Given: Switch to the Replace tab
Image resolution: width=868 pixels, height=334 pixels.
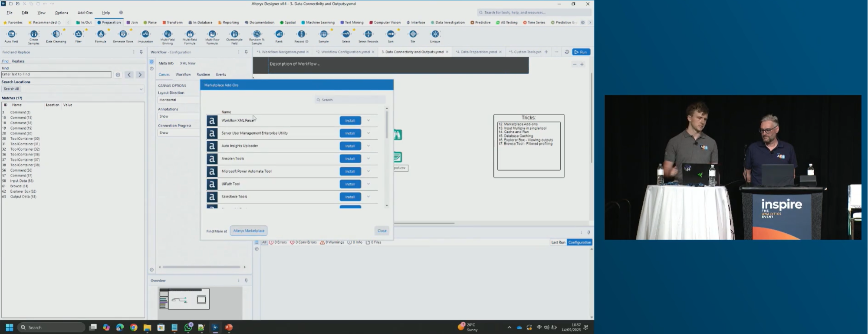Looking at the screenshot, I should [18, 61].
